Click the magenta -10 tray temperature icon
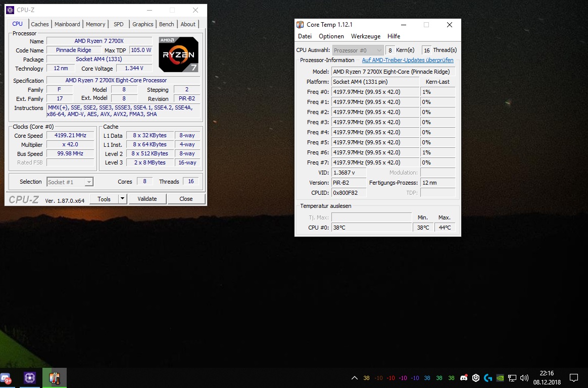 [x=403, y=378]
